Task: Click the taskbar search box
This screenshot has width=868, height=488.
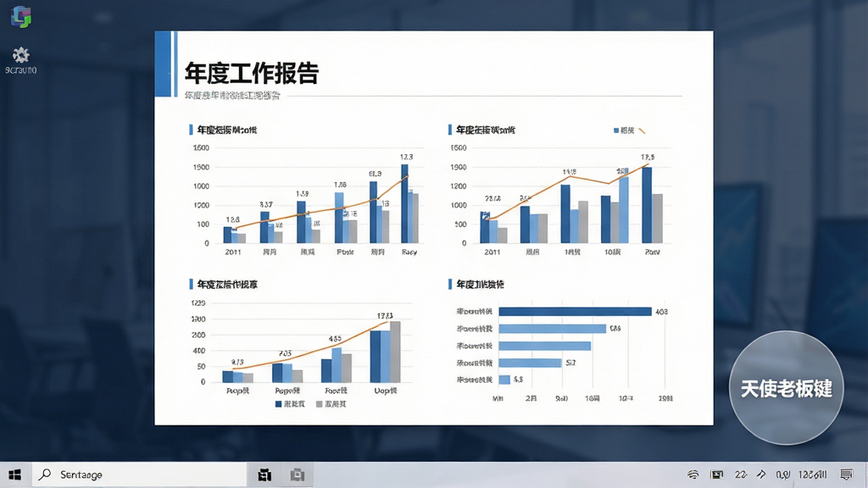Action: tap(139, 474)
